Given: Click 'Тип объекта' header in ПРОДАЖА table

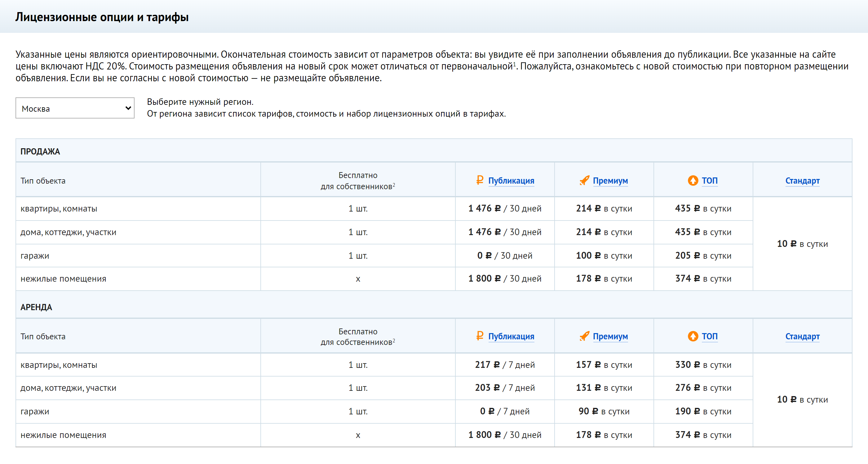Looking at the screenshot, I should coord(43,181).
